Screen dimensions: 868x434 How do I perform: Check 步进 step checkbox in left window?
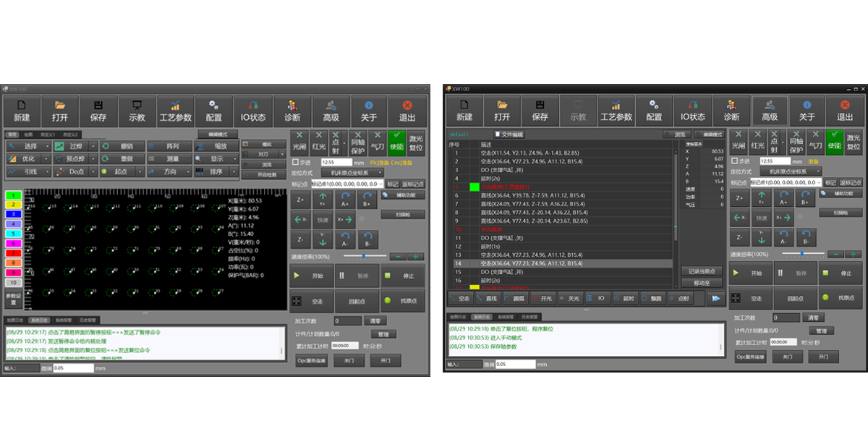[295, 162]
